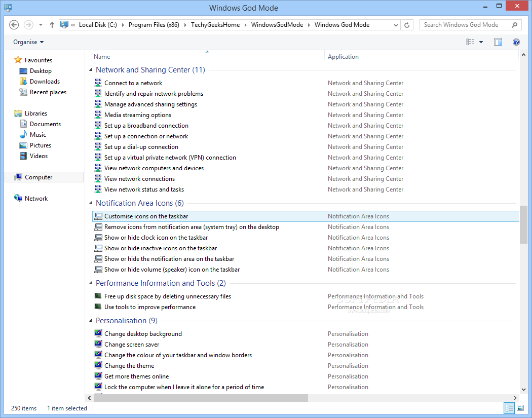
Task: Click the Manage advanced sharing settings icon
Action: [x=98, y=104]
